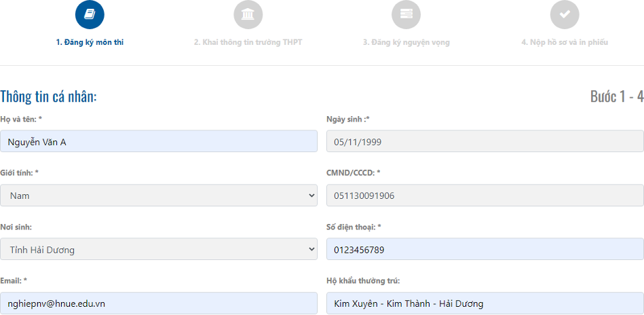Open the "1. Đăng ký môn thi" step label
Viewport: 644px width, 315px height.
pos(90,42)
